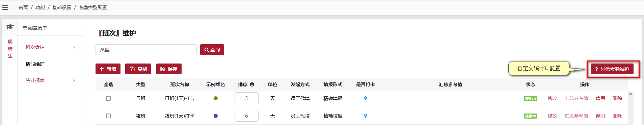The height and width of the screenshot is (125, 644).
Task: Go to 首页 in the breadcrumb
Action: point(23,7)
